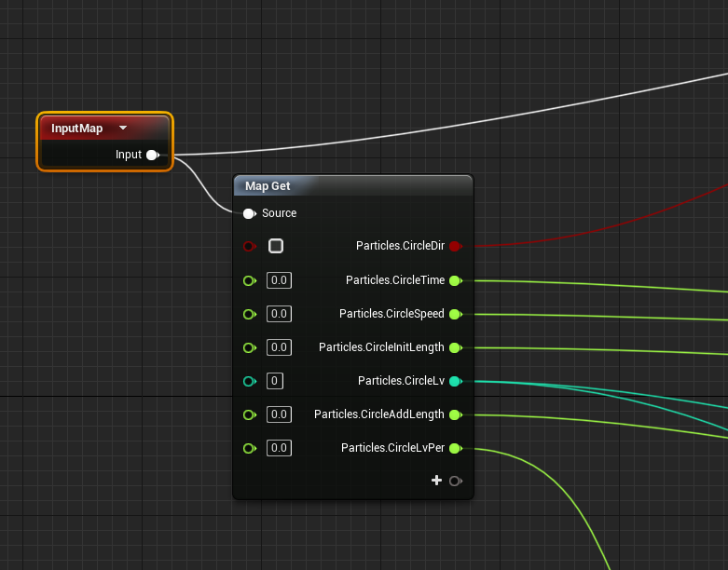Click the teal Particles.CircleLv input pin
The width and height of the screenshot is (728, 570).
coord(249,381)
